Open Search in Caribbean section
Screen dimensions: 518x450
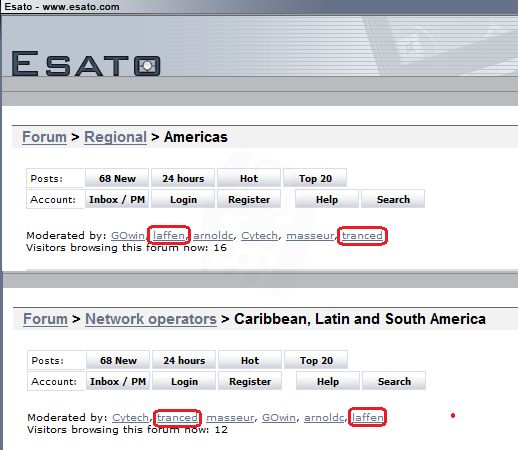pos(394,381)
